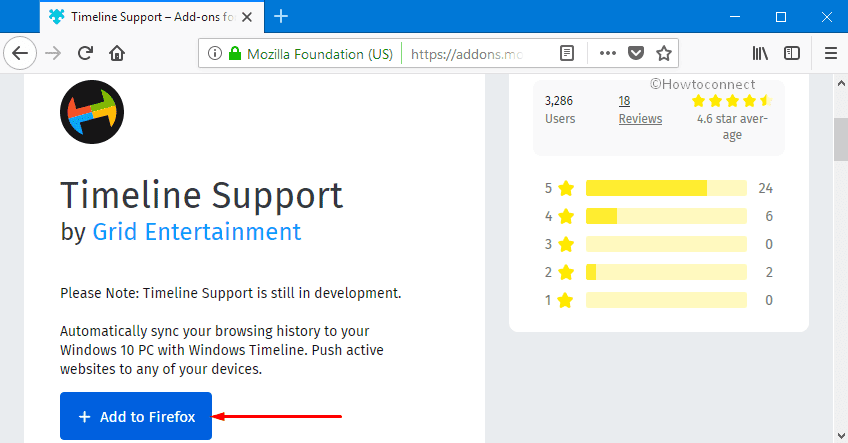Maximize the Firefox window

pyautogui.click(x=780, y=17)
